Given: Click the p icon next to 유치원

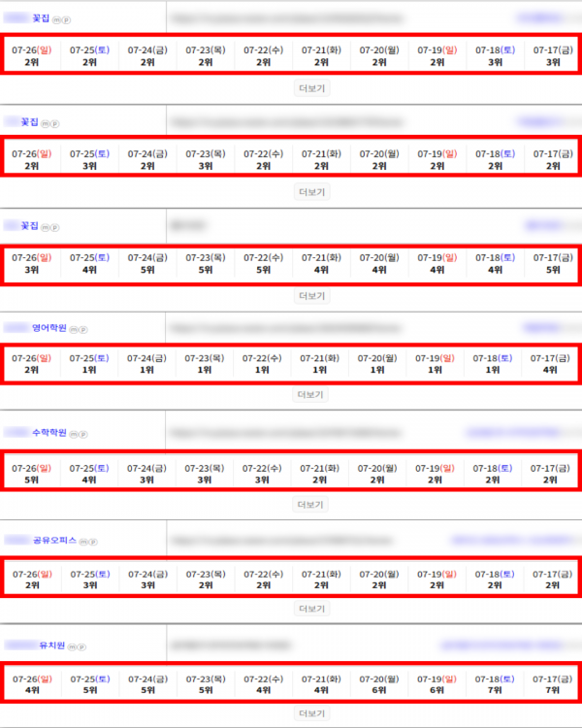Looking at the screenshot, I should [x=81, y=646].
